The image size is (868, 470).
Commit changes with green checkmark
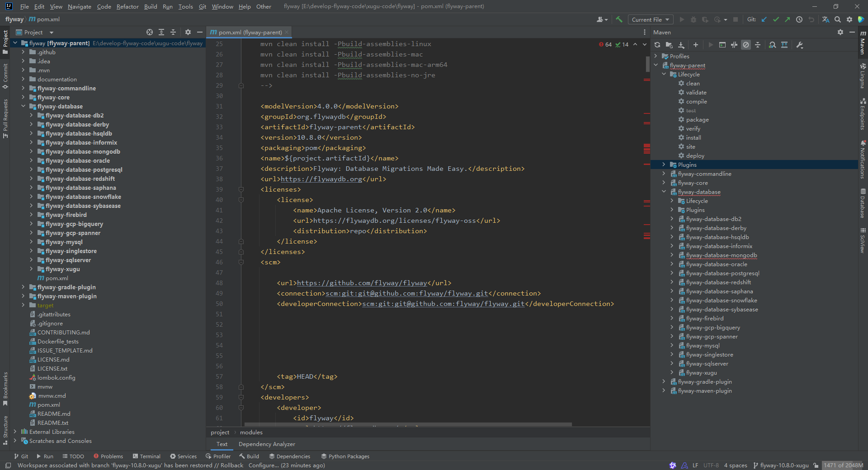tap(776, 19)
